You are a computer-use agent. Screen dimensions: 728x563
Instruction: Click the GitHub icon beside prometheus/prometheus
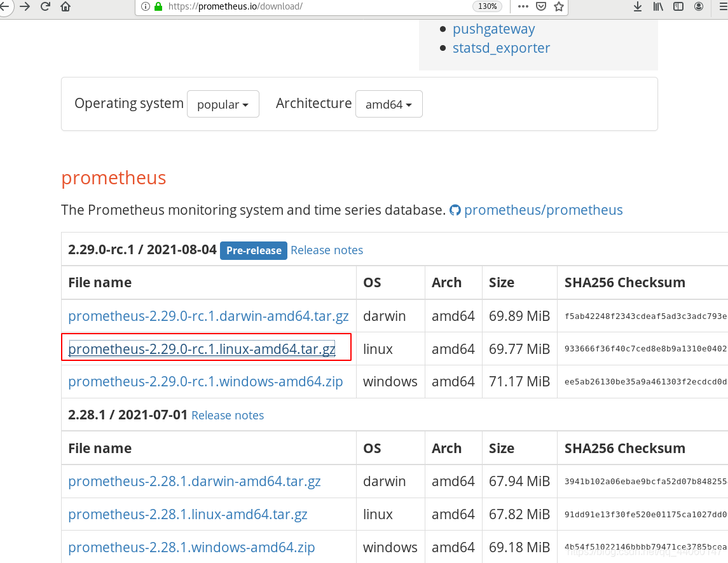[x=455, y=210]
